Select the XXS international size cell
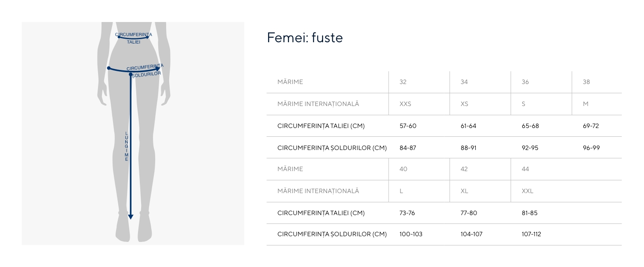Image resolution: width=644 pixels, height=267 pixels. 405,104
